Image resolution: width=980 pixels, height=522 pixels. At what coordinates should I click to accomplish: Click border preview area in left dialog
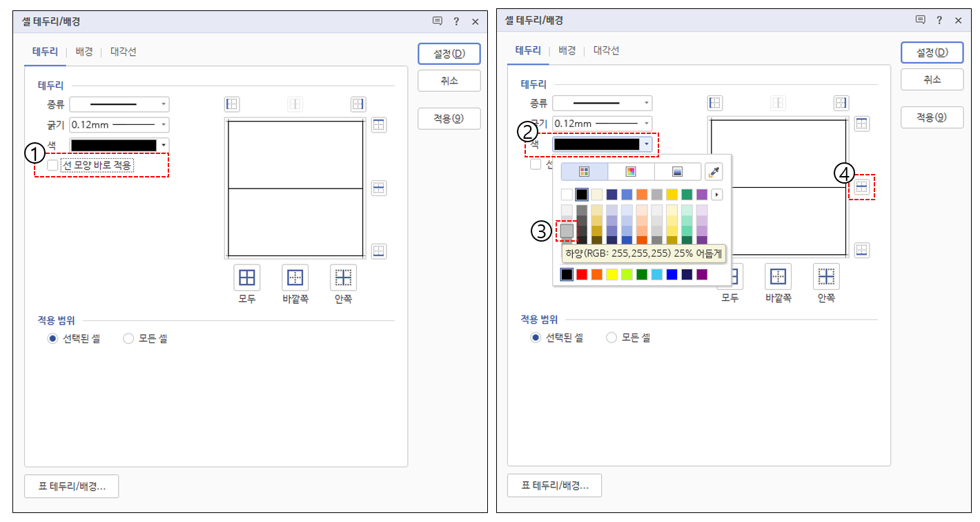(295, 188)
